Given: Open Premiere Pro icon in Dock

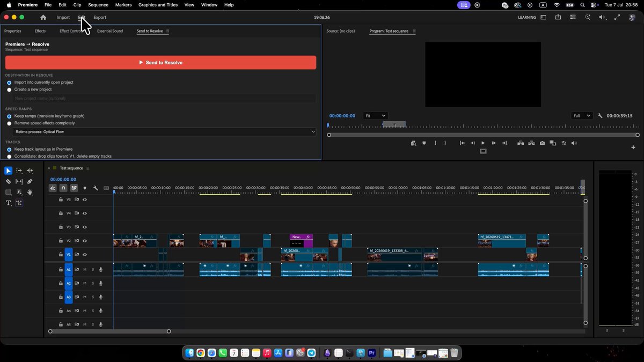Looking at the screenshot, I should (371, 353).
